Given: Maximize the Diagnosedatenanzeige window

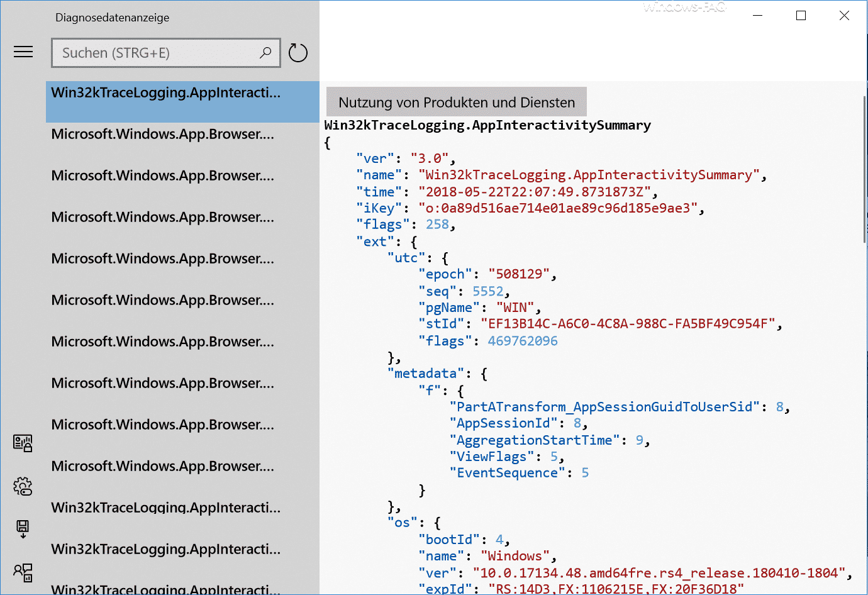Looking at the screenshot, I should (x=801, y=16).
